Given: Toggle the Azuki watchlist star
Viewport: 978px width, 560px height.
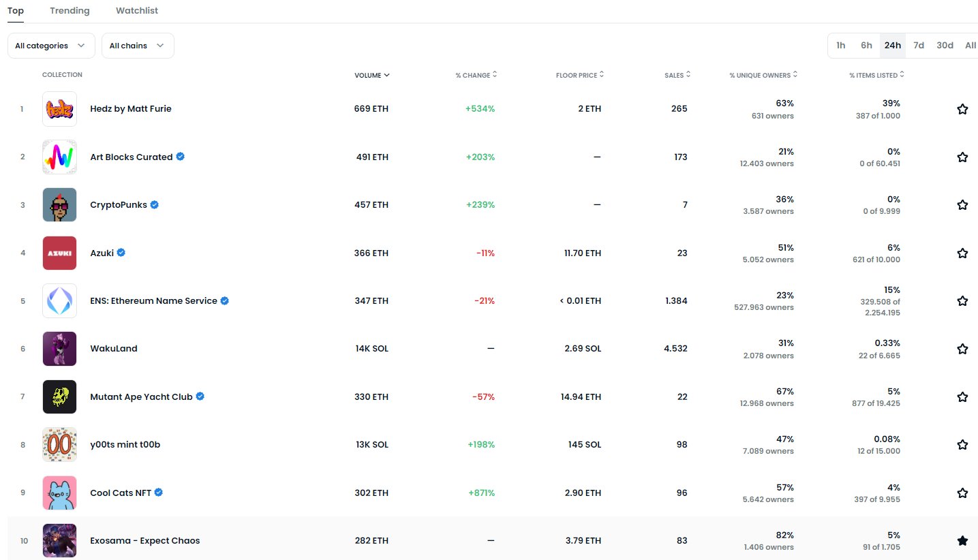Looking at the screenshot, I should (962, 253).
